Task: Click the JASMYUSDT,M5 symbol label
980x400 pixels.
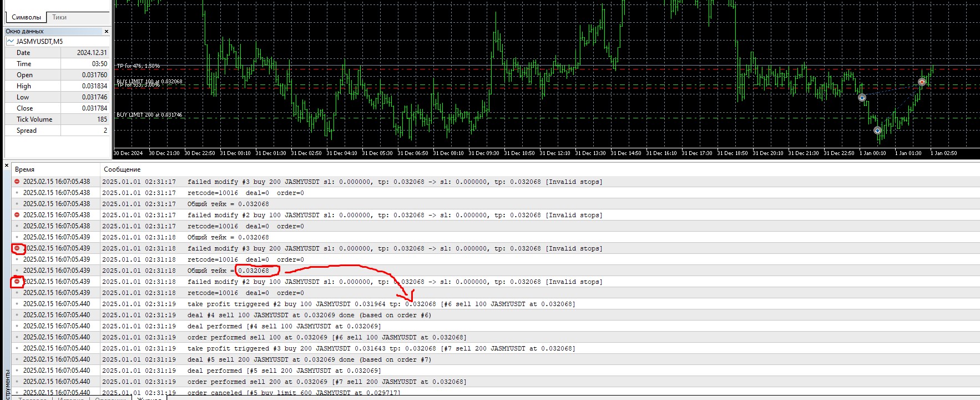Action: (39, 42)
